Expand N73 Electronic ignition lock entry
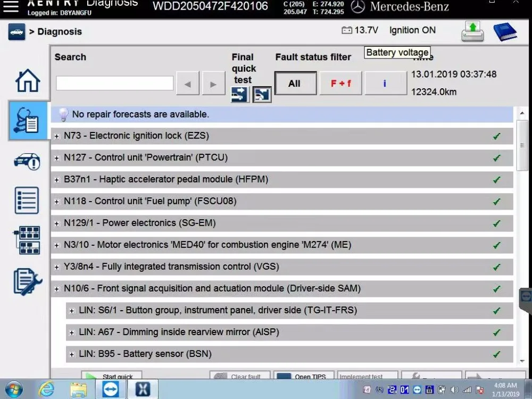 57,136
